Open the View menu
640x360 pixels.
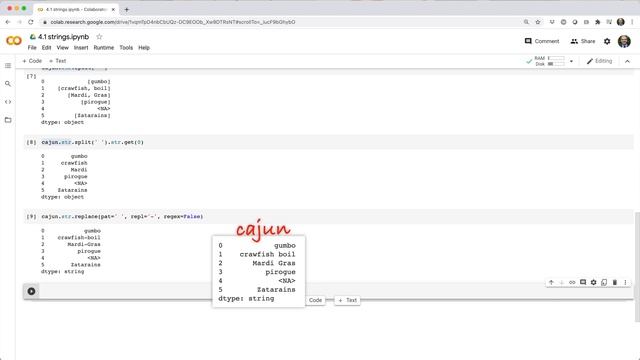point(62,48)
